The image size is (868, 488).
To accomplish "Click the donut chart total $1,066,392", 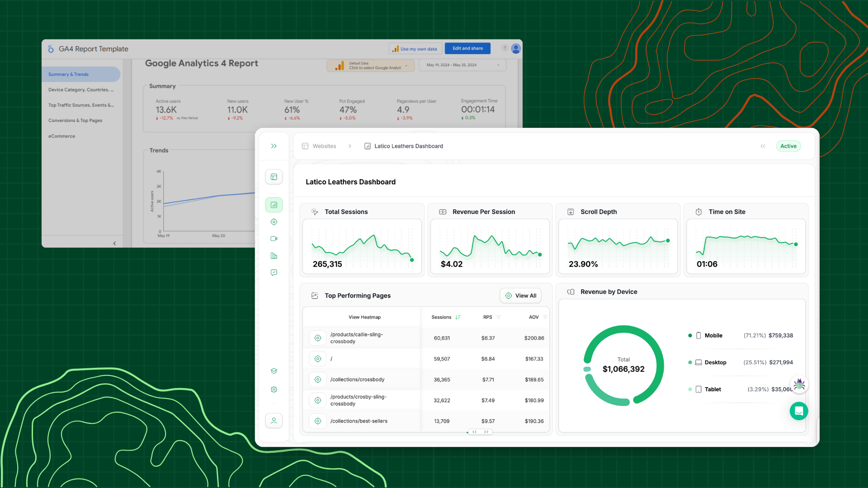I will point(623,369).
